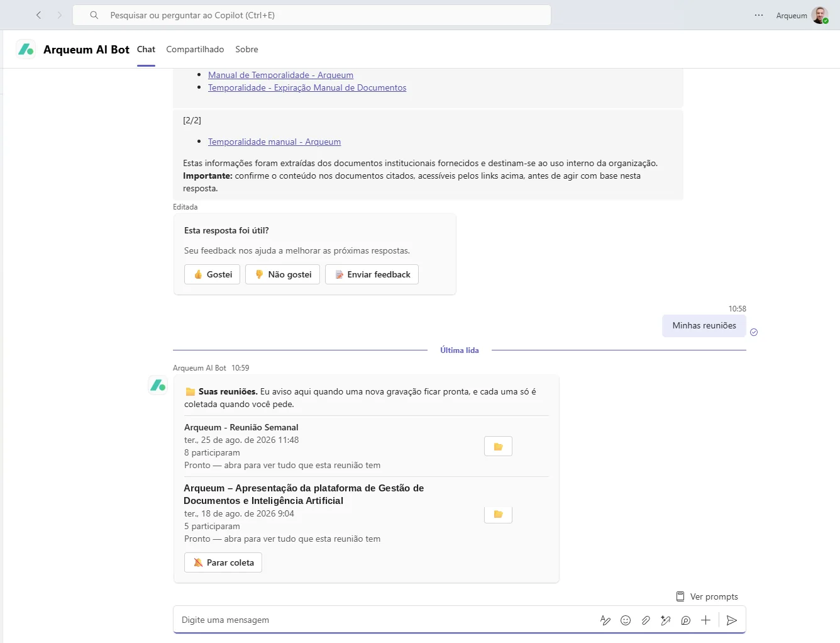Screen dimensions: 840x643
Task: Open the emoji picker
Action: pos(626,620)
